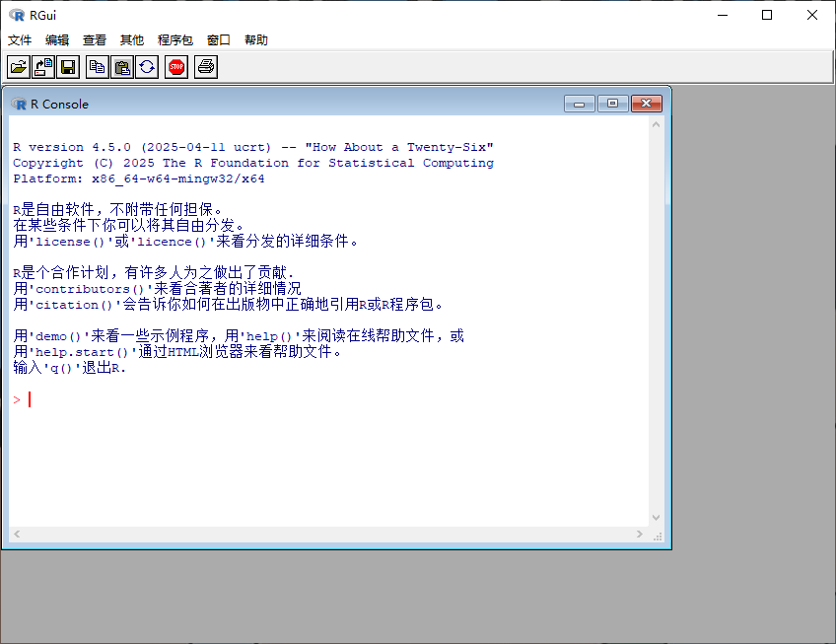Maximize the main RGui window
The image size is (836, 644).
767,15
